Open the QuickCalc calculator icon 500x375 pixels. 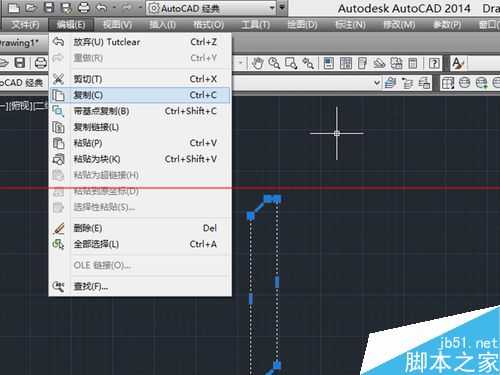coord(413,63)
